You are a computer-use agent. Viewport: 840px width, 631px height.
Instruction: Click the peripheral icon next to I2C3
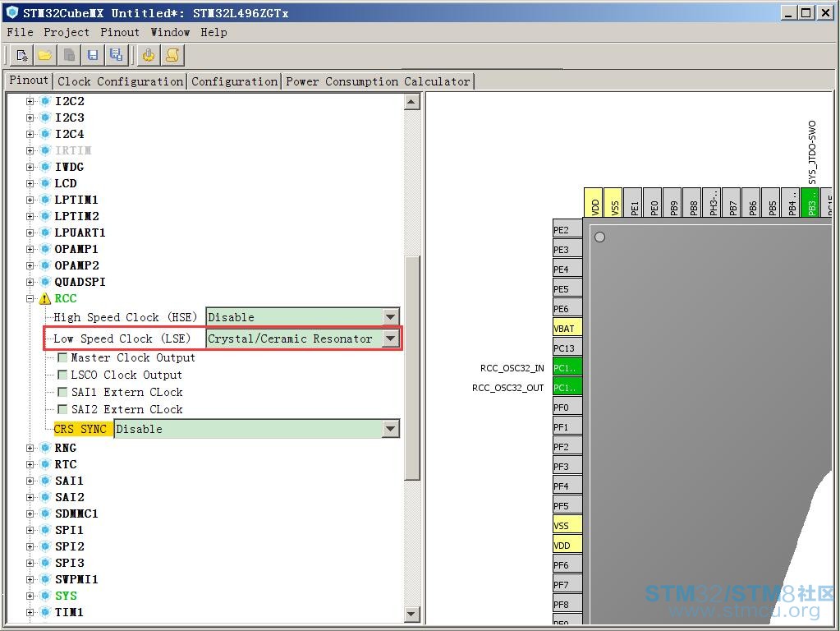pyautogui.click(x=45, y=117)
